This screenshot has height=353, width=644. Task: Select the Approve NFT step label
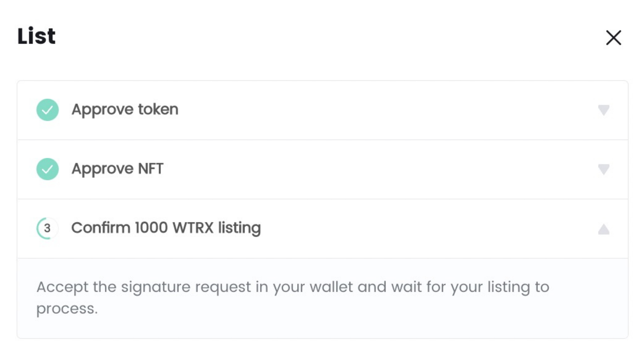click(x=117, y=169)
